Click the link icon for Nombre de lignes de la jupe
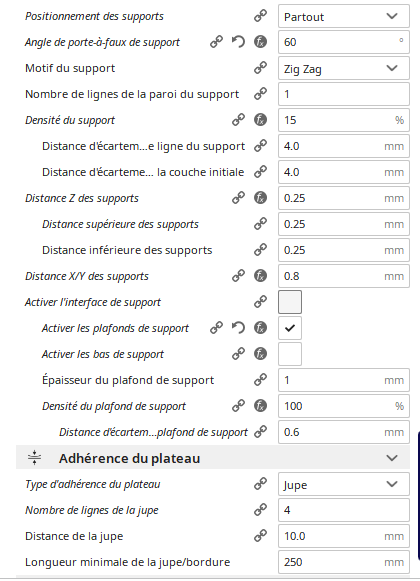The width and height of the screenshot is (420, 581). coord(260,510)
